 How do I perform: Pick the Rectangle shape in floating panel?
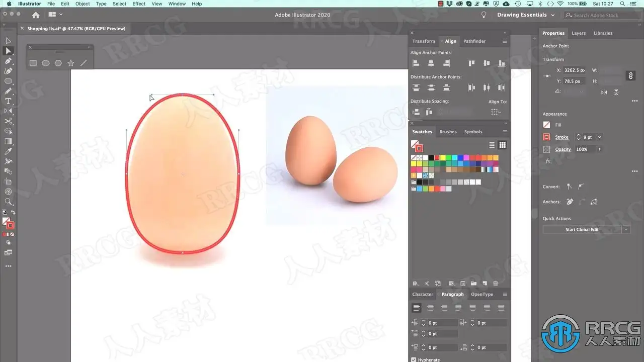(x=33, y=63)
